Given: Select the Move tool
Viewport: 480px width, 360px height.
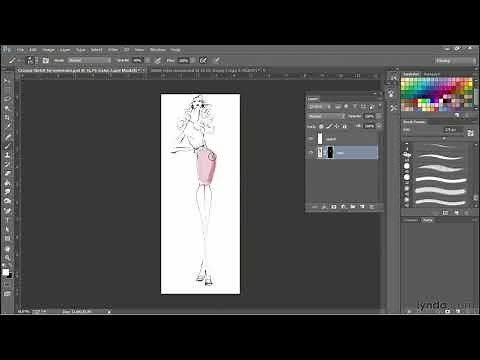Looking at the screenshot, I should (7, 81).
